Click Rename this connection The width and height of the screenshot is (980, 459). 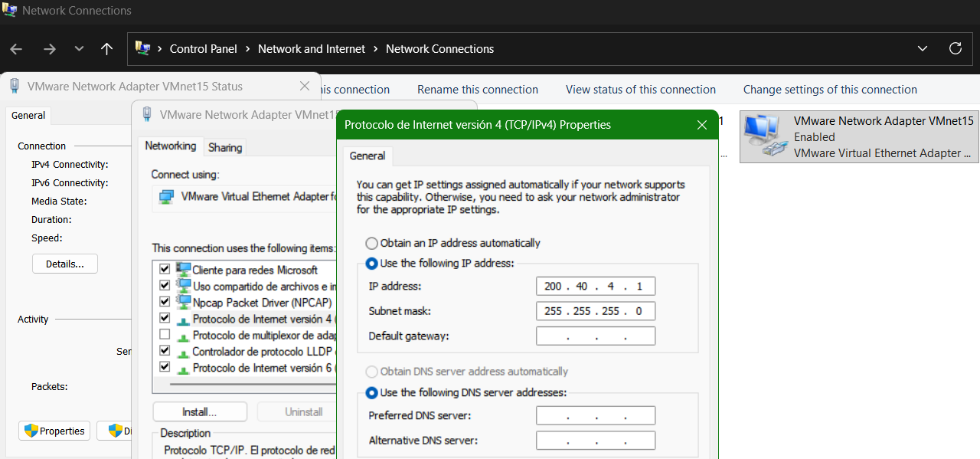477,89
